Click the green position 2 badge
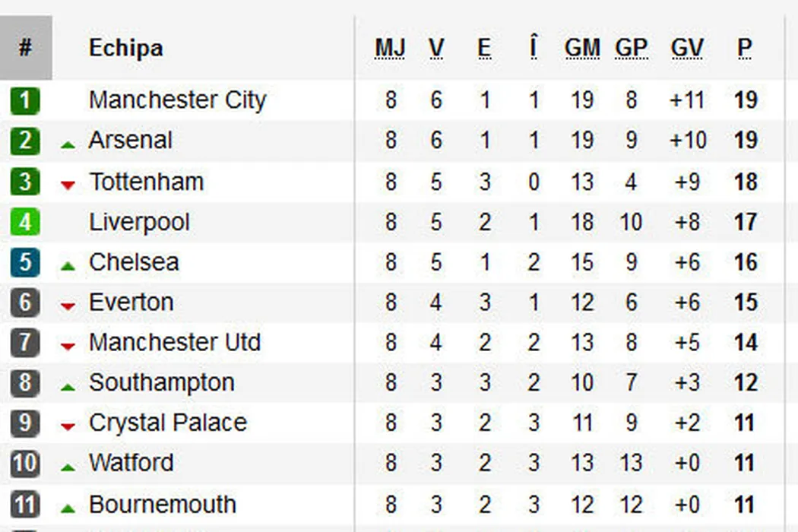Viewport: 798px width, 532px height. [25, 141]
